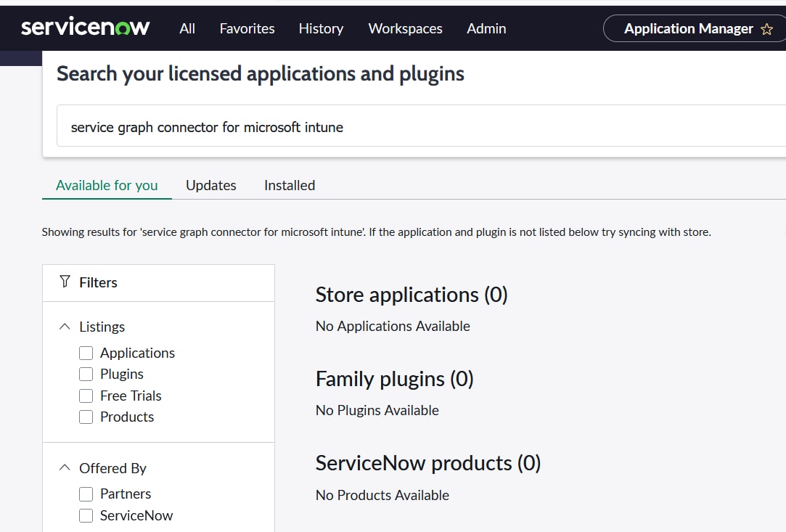Check the Plugins filter checkbox
This screenshot has height=532, width=786.
[x=86, y=374]
